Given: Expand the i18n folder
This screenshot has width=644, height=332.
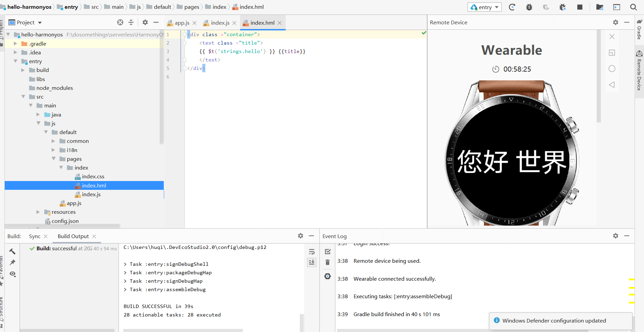Looking at the screenshot, I should 53,150.
